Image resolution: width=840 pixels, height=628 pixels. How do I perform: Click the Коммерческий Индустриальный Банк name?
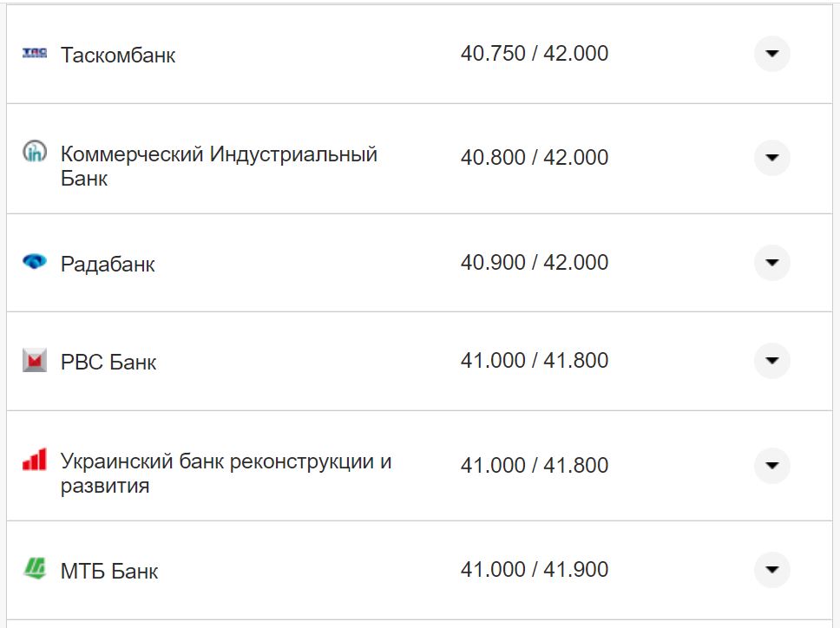(218, 166)
